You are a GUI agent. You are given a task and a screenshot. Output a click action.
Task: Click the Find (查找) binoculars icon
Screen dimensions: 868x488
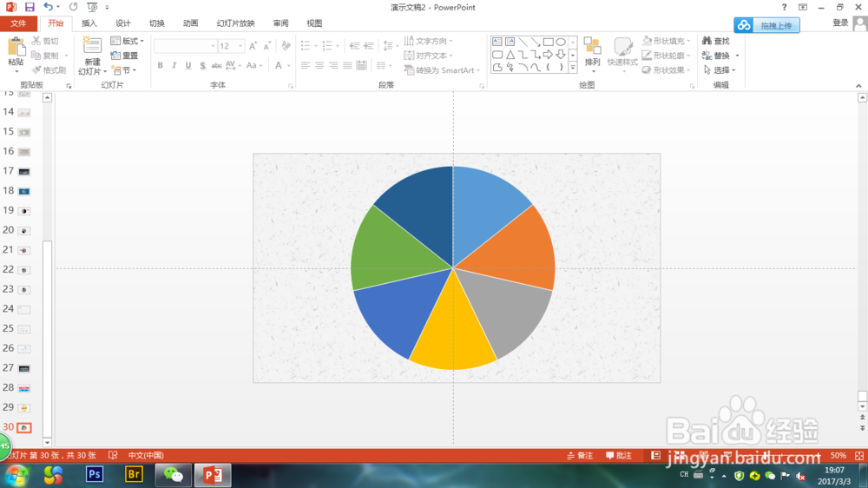point(707,41)
